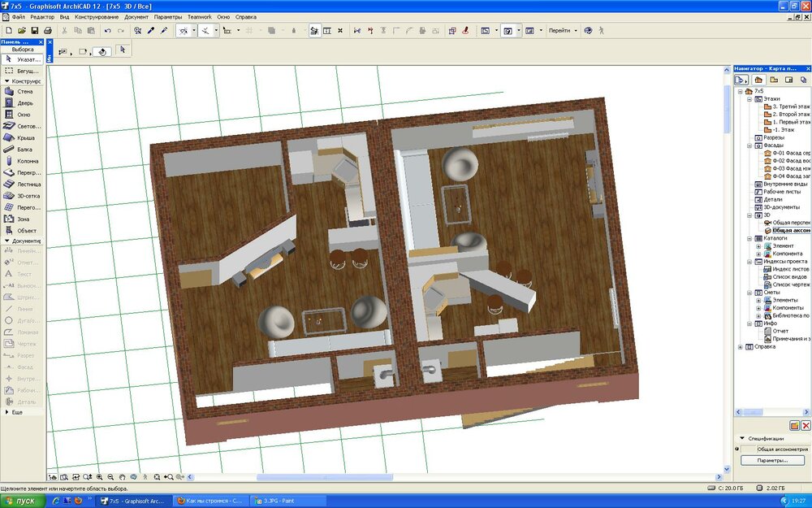Select the Окно (Window) tool

(x=23, y=115)
